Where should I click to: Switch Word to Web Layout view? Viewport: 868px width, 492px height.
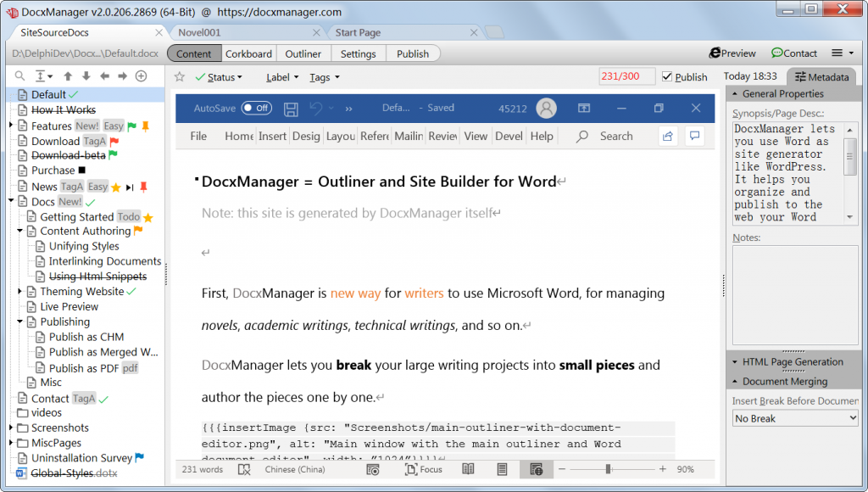tap(537, 469)
